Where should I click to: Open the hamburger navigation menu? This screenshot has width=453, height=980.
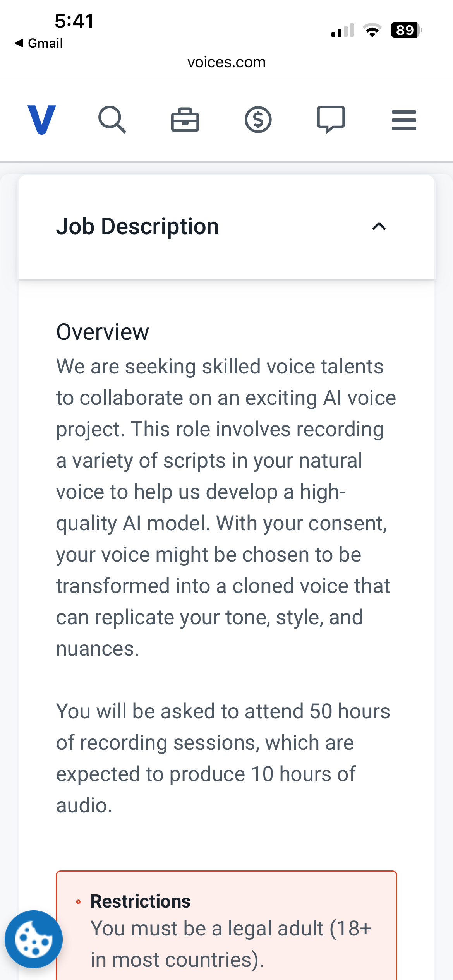pyautogui.click(x=404, y=120)
